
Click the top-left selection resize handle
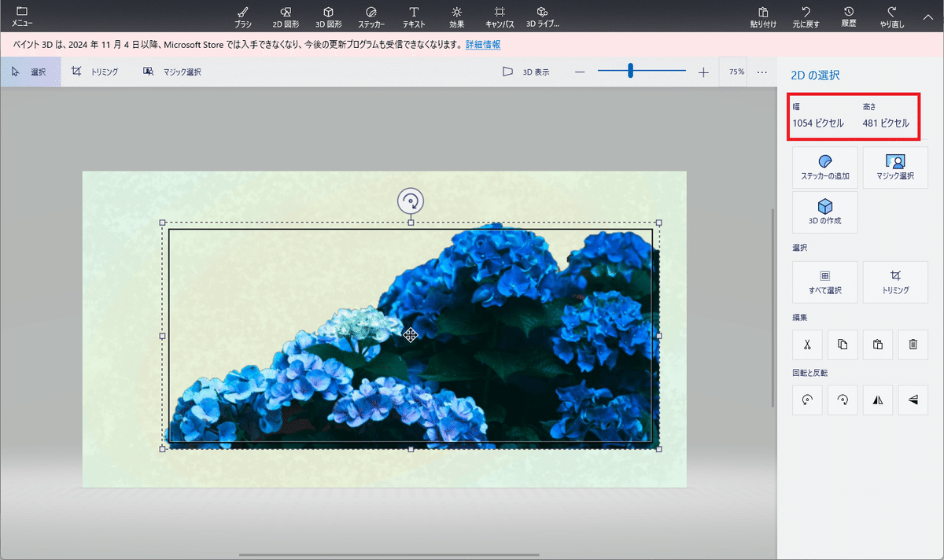(163, 223)
